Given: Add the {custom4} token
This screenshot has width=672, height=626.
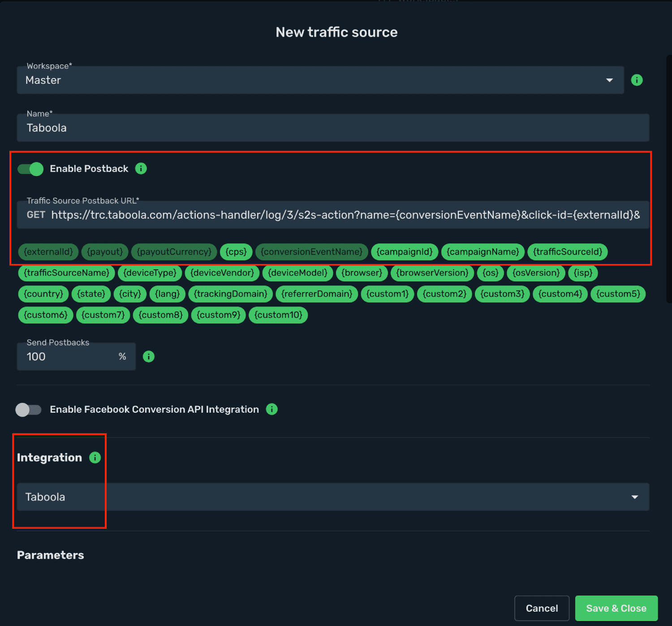Looking at the screenshot, I should pos(560,294).
